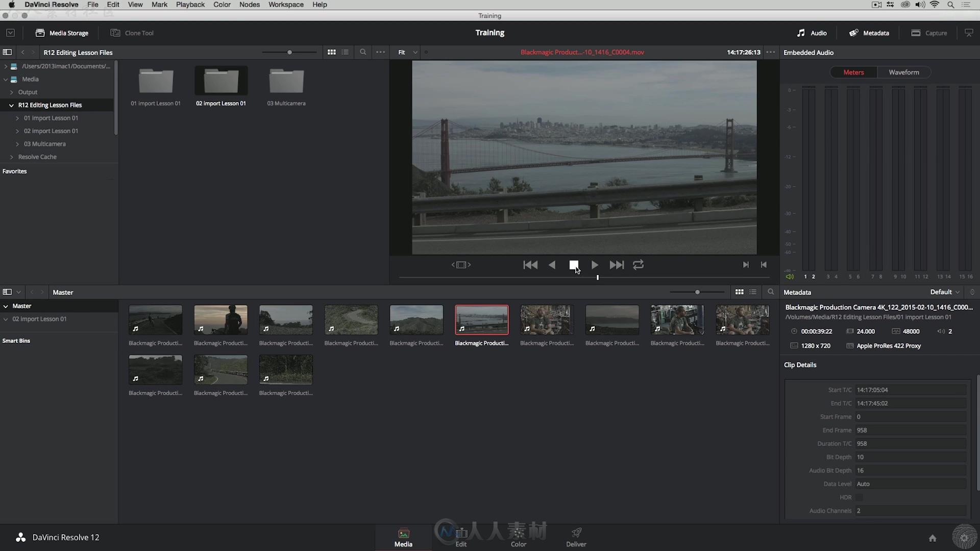
Task: Switch media pool to list view
Action: [753, 292]
